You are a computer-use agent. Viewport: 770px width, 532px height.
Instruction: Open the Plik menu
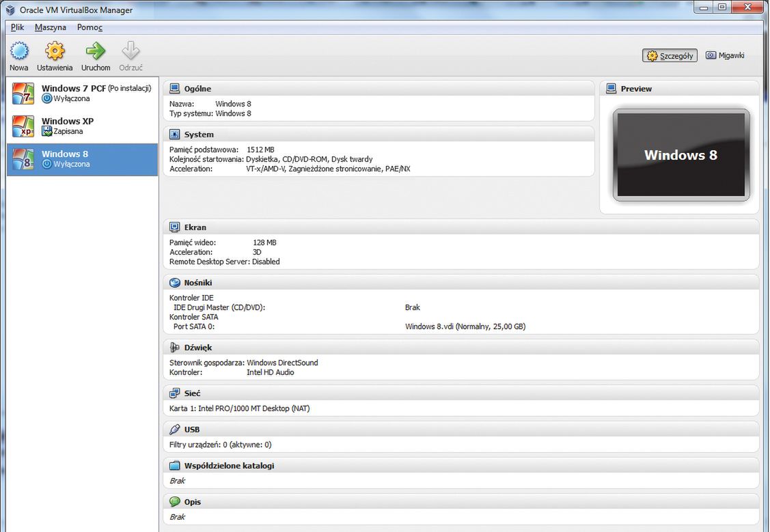pos(17,27)
